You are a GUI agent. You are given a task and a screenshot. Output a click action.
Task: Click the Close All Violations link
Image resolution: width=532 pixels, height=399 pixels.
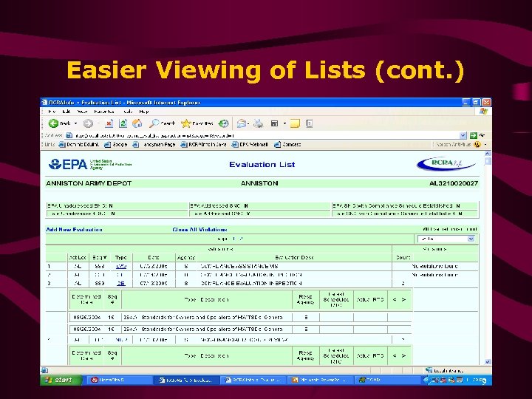pyautogui.click(x=199, y=230)
